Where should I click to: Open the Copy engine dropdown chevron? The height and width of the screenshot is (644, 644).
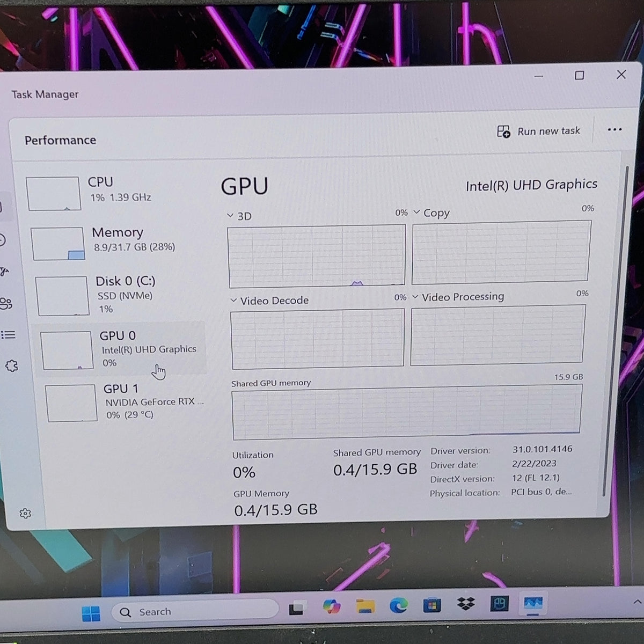pyautogui.click(x=416, y=213)
